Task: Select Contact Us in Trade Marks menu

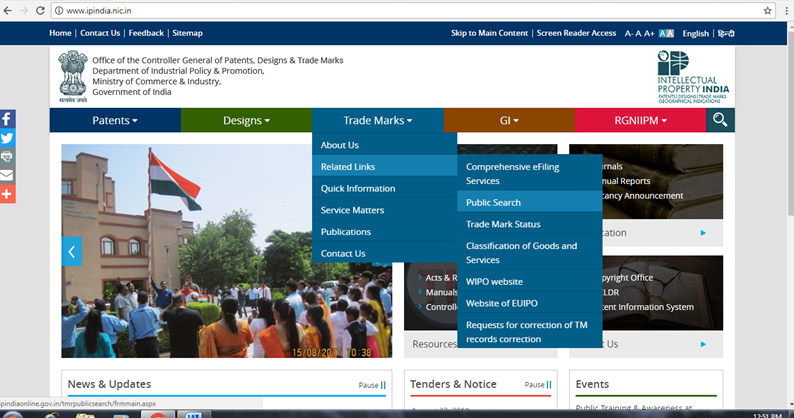Action: pos(384,253)
